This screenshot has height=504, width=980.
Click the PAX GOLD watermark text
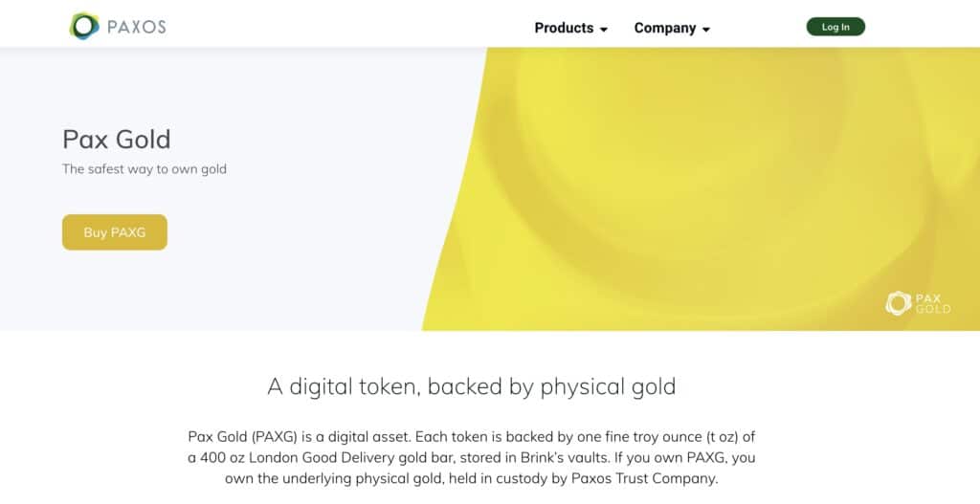coord(932,304)
